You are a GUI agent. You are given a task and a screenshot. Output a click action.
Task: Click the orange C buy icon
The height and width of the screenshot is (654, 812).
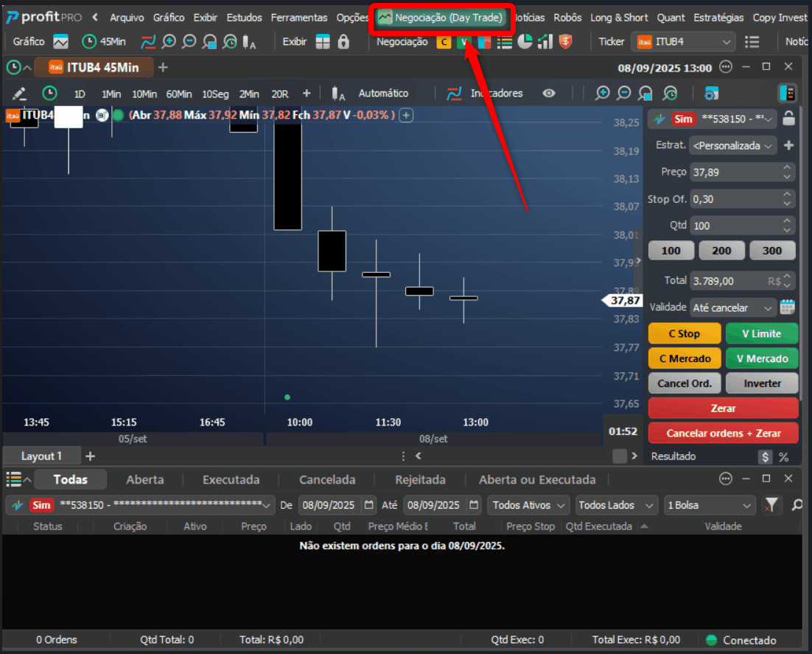(444, 42)
